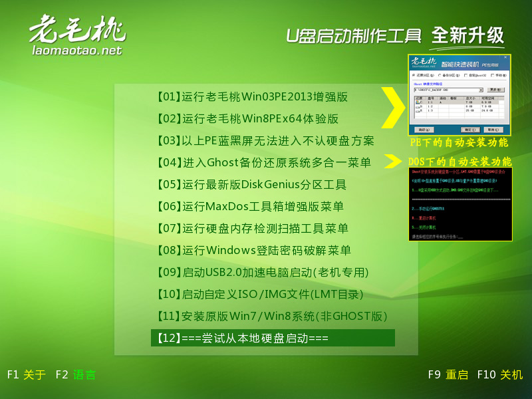Open 【04】进入Ghost备份还原系统多合一菜单
Screen dimensions: 532x399
(x=263, y=162)
